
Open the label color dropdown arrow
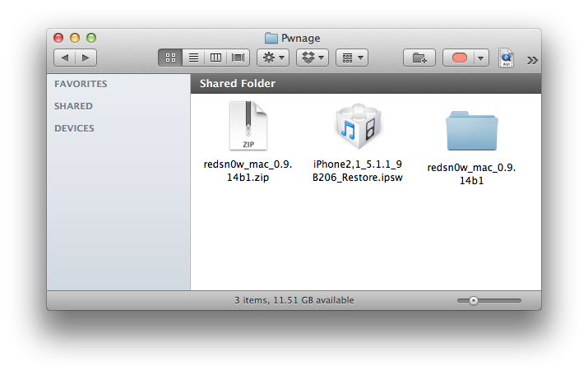481,58
